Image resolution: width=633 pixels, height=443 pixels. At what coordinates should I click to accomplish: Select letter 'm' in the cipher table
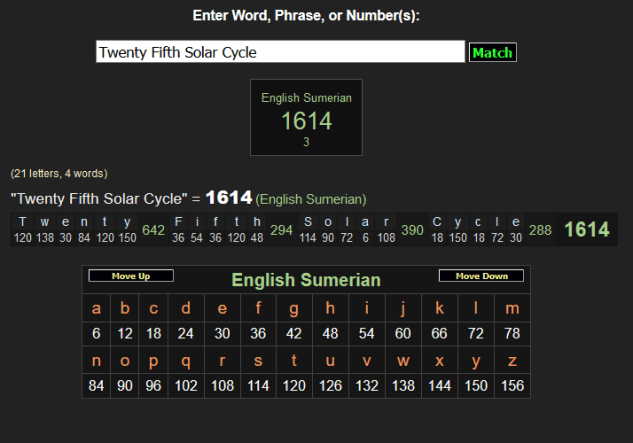point(513,309)
